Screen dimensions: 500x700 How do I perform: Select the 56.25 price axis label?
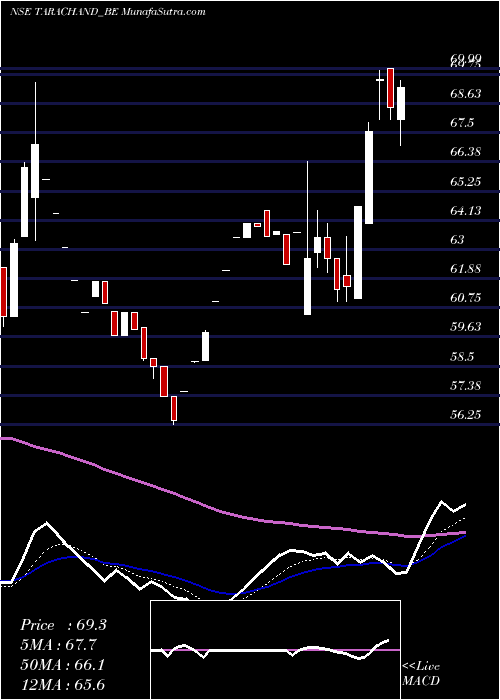coord(465,415)
